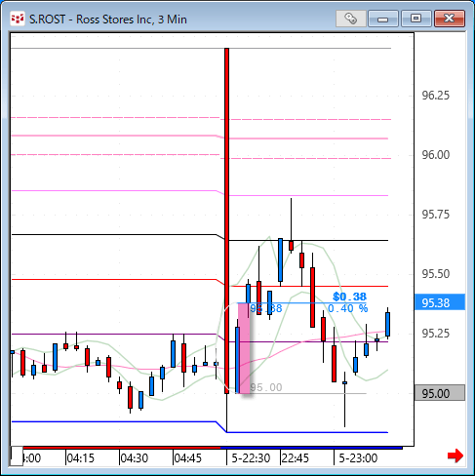475x476 pixels.
Task: Click the 5-23:00 time axis label
Action: click(358, 458)
